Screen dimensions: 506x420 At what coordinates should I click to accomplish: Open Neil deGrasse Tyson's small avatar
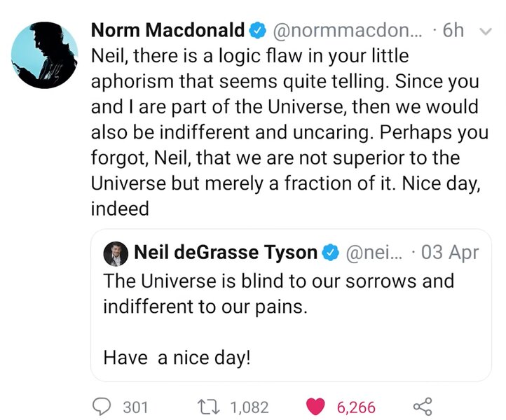pos(115,254)
